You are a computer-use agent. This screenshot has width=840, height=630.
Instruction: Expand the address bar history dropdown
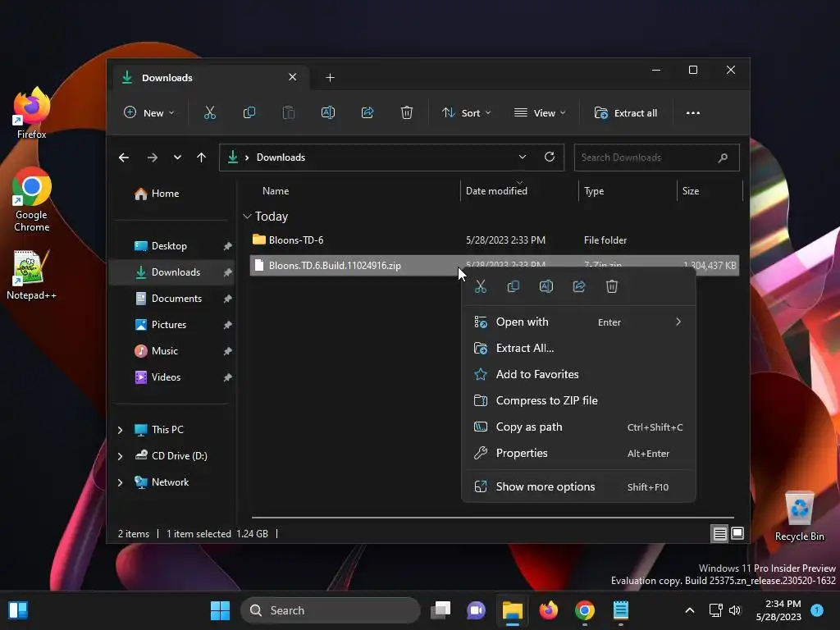[x=523, y=157]
